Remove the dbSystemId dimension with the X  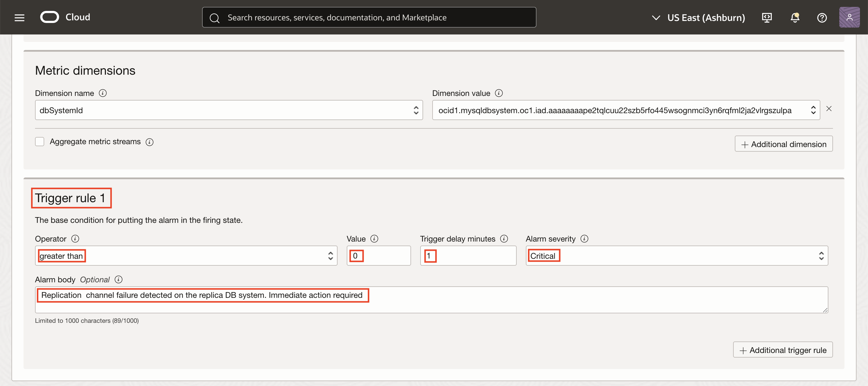click(829, 109)
